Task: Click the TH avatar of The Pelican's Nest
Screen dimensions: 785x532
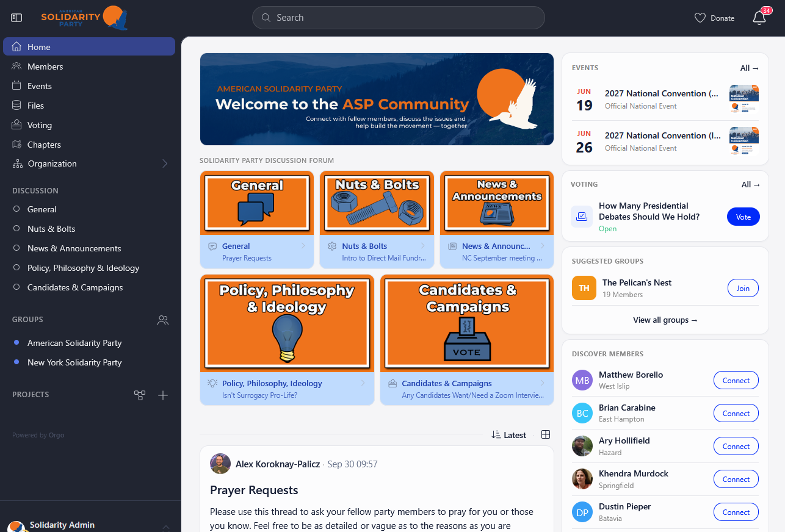Action: (x=584, y=288)
